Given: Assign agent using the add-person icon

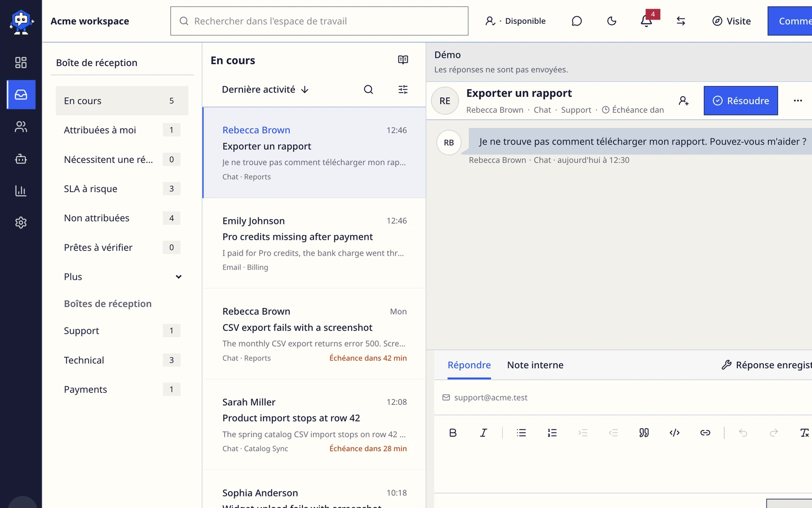Looking at the screenshot, I should 684,101.
